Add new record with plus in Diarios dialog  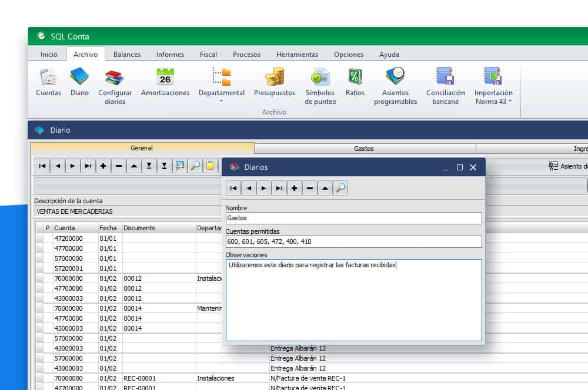295,188
